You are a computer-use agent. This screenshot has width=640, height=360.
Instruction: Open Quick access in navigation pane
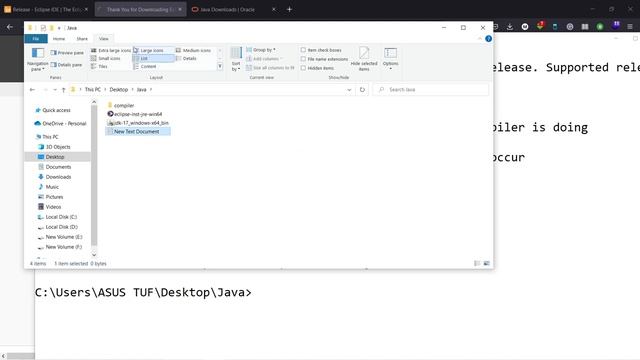pyautogui.click(x=53, y=110)
